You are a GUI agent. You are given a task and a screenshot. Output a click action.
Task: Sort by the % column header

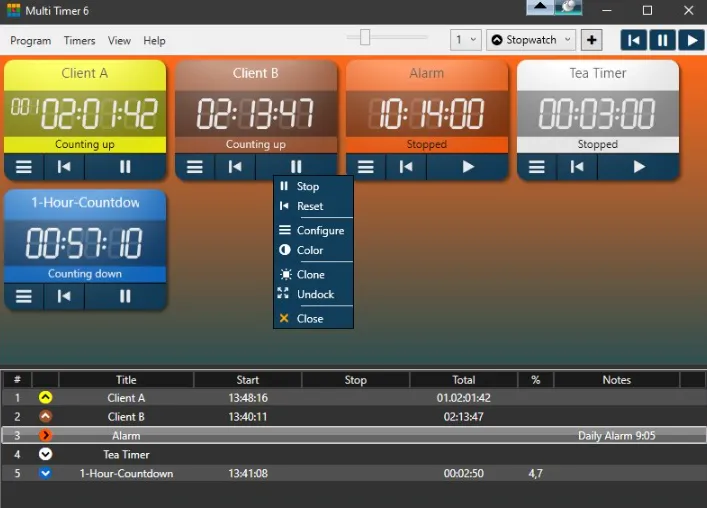point(535,380)
